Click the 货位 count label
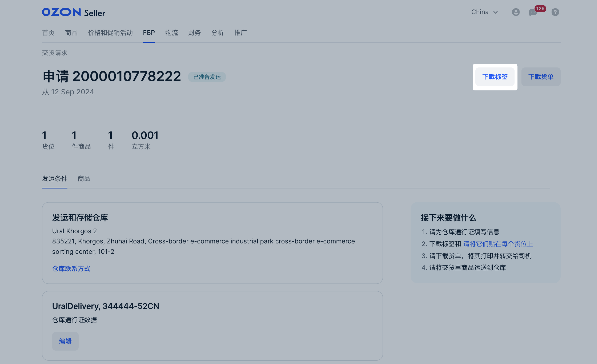Viewport: 597px width, 364px height. pos(48,147)
